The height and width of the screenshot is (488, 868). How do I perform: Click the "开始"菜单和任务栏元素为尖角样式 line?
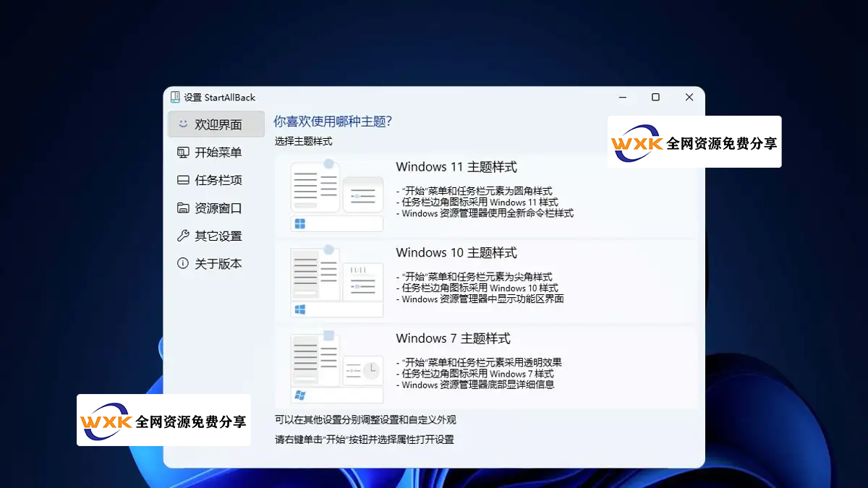click(x=475, y=277)
